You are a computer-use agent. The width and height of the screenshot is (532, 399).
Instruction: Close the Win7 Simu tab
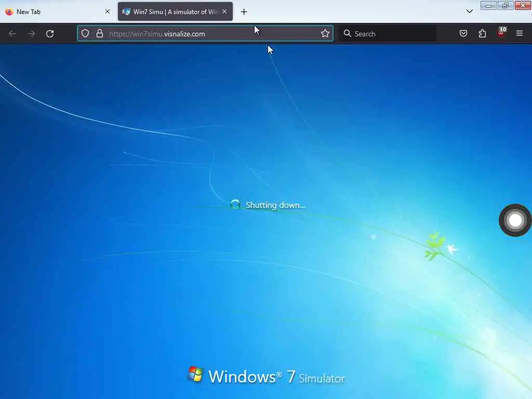(x=224, y=11)
